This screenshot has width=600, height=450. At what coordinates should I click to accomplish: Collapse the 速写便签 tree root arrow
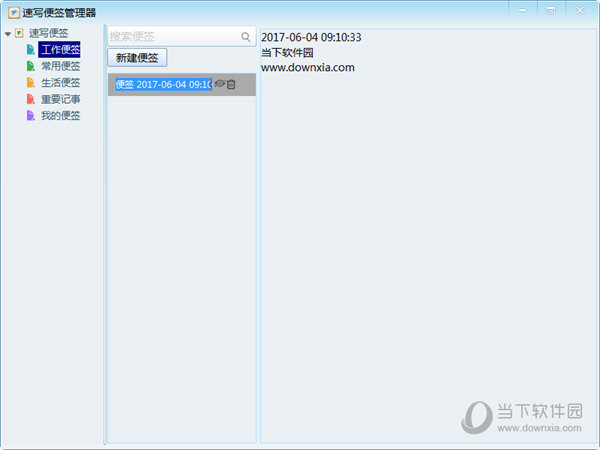coord(8,34)
